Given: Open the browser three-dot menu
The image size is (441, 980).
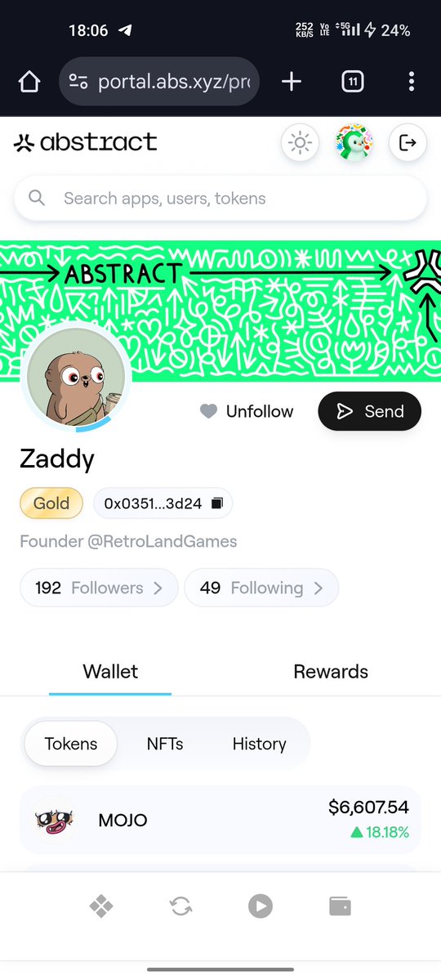Looking at the screenshot, I should click(411, 82).
